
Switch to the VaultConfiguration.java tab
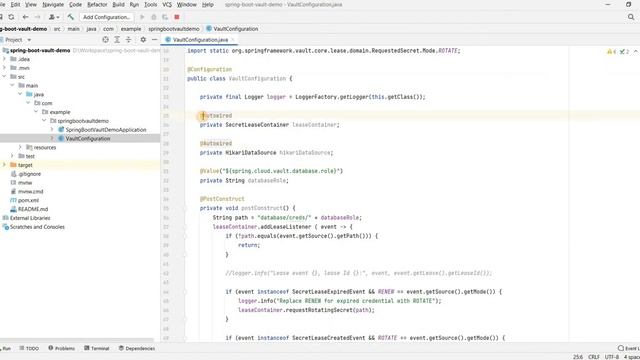200,40
